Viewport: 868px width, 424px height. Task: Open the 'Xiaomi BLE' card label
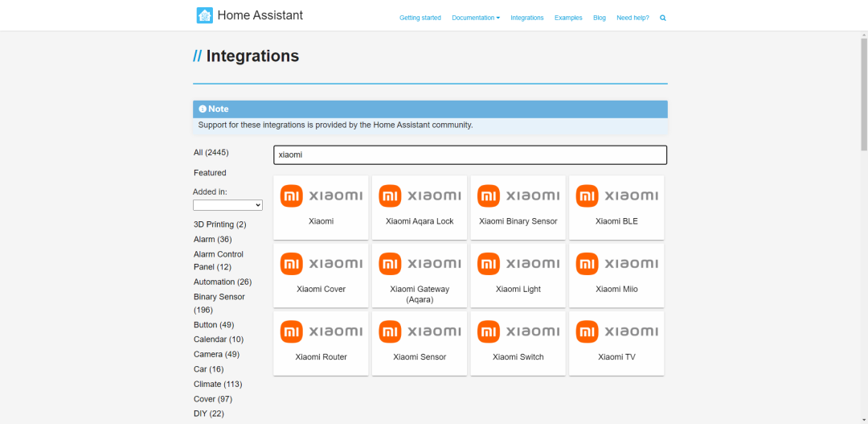[616, 221]
